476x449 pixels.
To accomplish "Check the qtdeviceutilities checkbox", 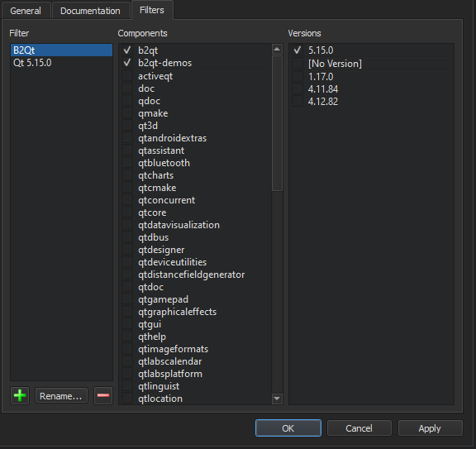I will 127,262.
